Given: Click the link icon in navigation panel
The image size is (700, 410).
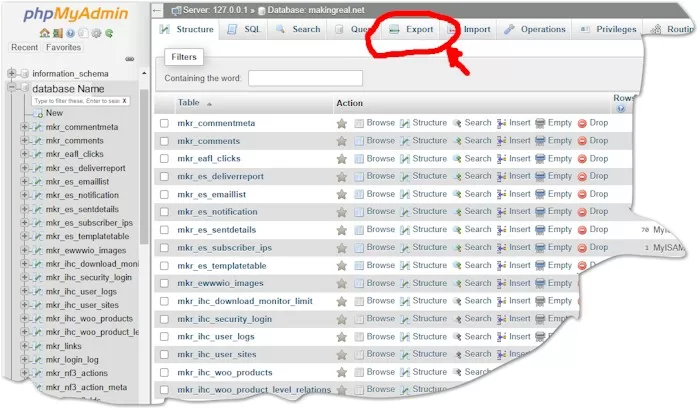Looking at the screenshot, I should click(x=130, y=60).
